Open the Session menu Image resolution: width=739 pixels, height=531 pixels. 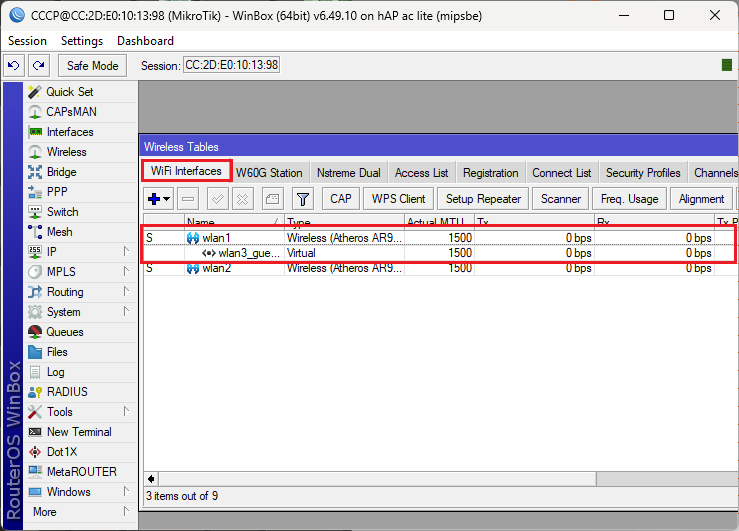(27, 41)
